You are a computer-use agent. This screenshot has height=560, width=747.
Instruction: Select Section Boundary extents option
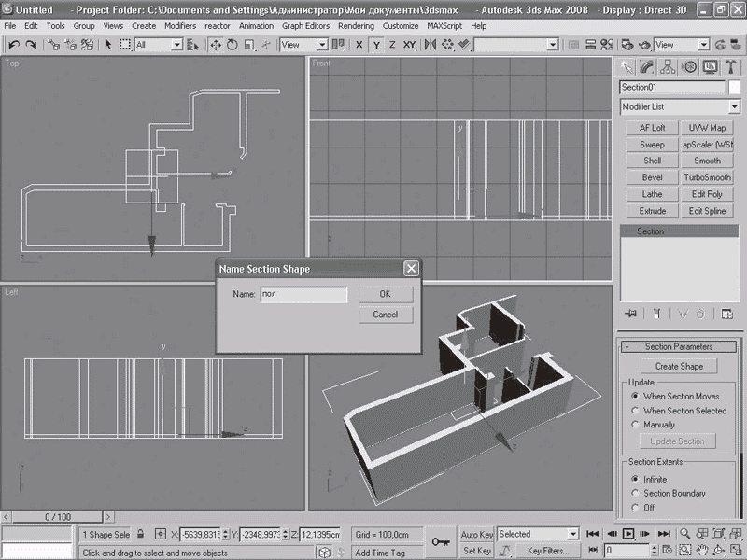point(635,494)
